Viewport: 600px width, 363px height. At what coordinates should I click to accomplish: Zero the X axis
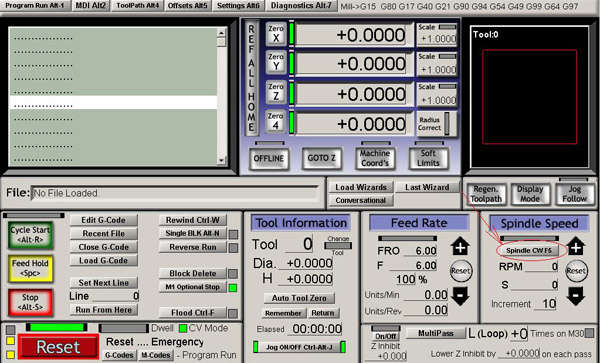coord(276,34)
